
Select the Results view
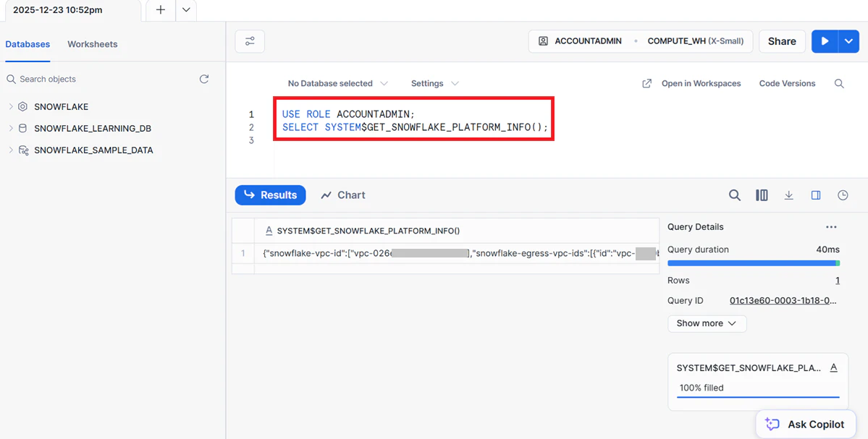[270, 195]
